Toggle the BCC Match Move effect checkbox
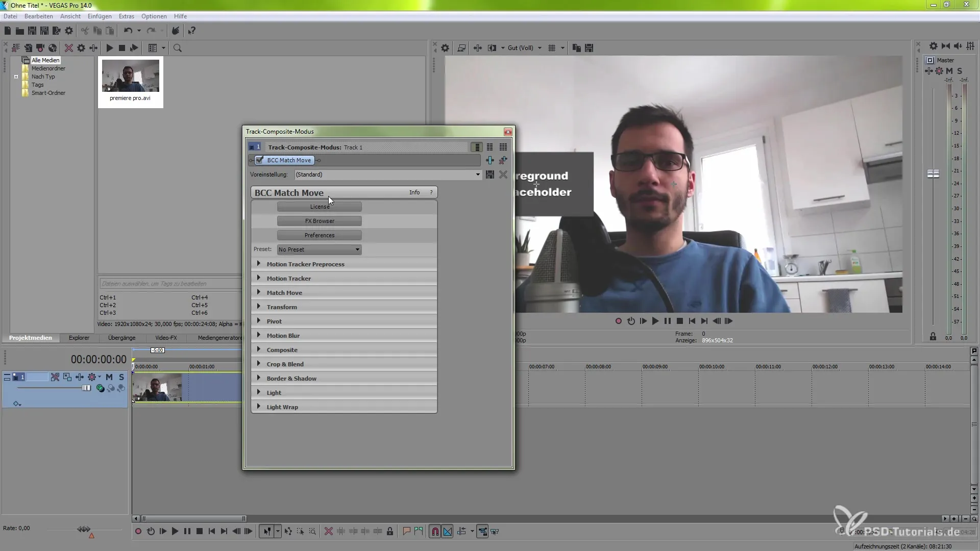 click(260, 160)
